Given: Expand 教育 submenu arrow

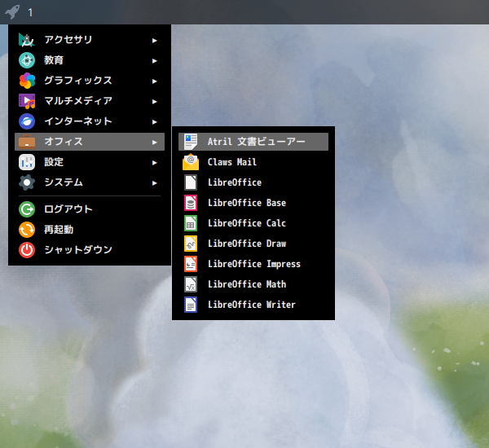Looking at the screenshot, I should (x=154, y=61).
